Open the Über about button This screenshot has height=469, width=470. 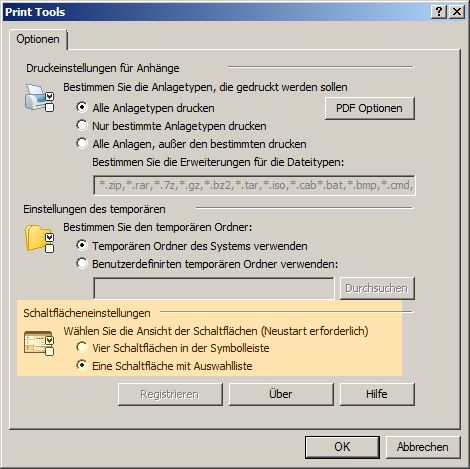281,394
